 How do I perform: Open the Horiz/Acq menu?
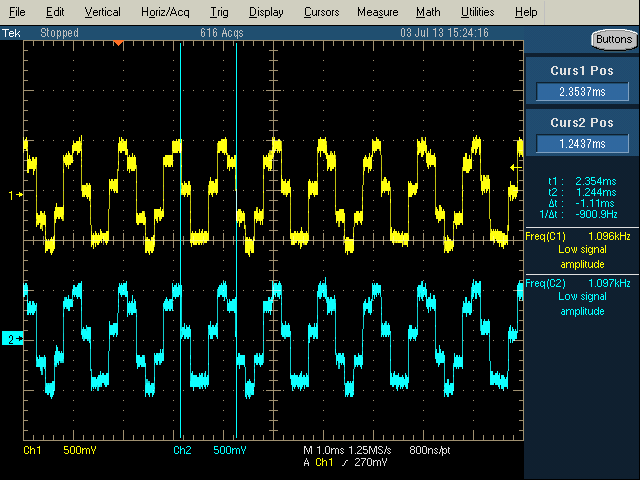pos(165,12)
